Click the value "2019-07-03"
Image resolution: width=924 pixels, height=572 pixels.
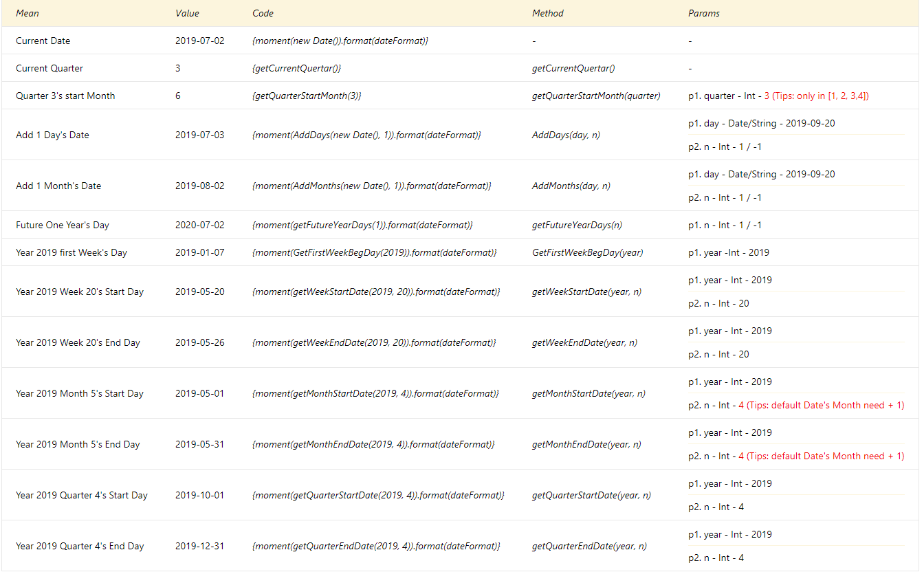click(200, 135)
